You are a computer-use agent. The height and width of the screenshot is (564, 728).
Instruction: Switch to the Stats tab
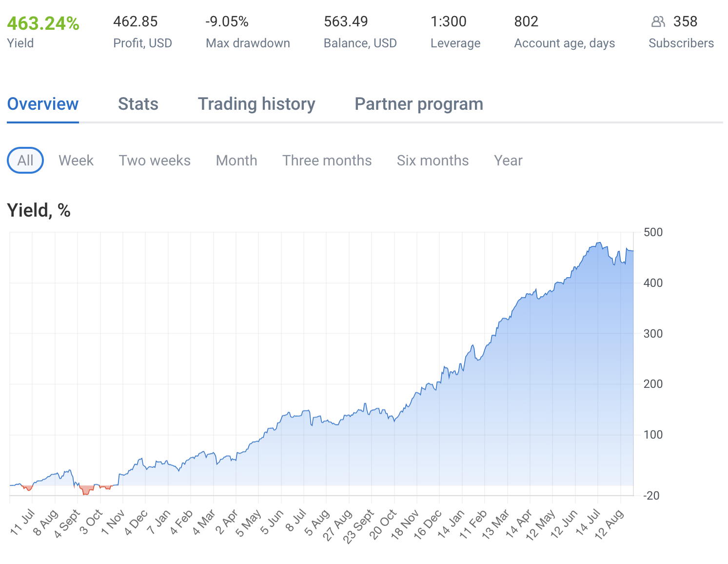(x=138, y=104)
